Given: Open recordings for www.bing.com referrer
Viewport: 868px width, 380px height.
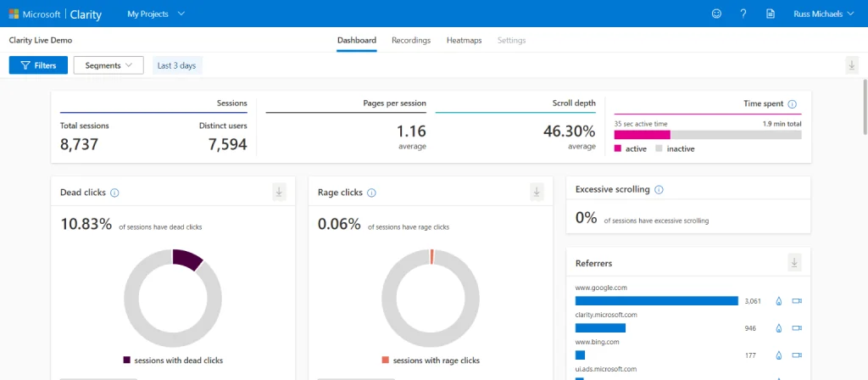Looking at the screenshot, I should 797,355.
